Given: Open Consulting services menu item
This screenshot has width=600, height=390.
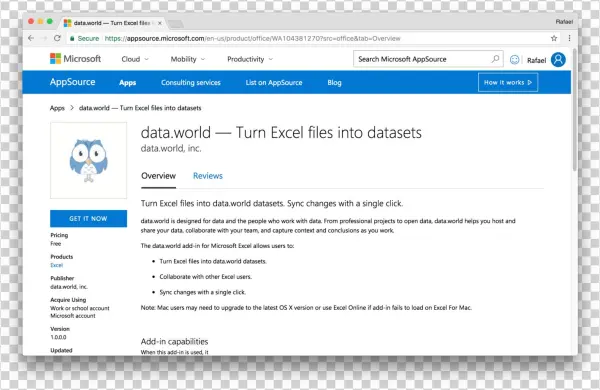Looking at the screenshot, I should 191,83.
